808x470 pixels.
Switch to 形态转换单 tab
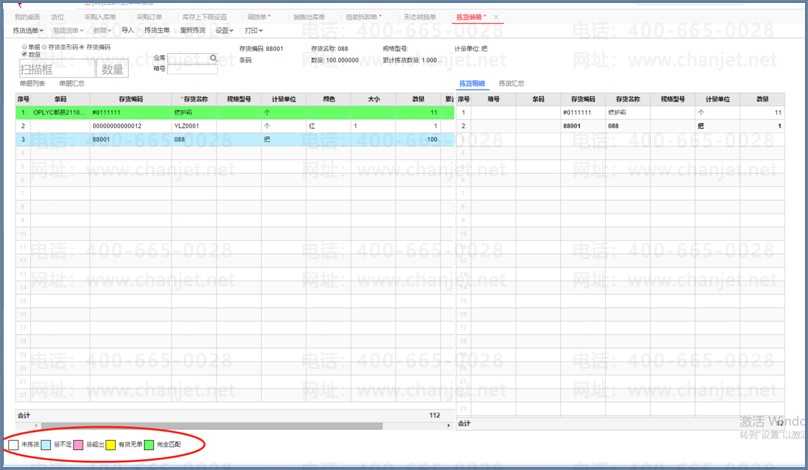coord(419,17)
